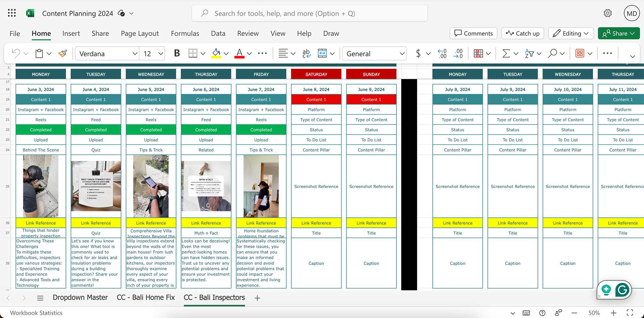Open the Comments pane
Screen dimensions: 644x318
473,33
